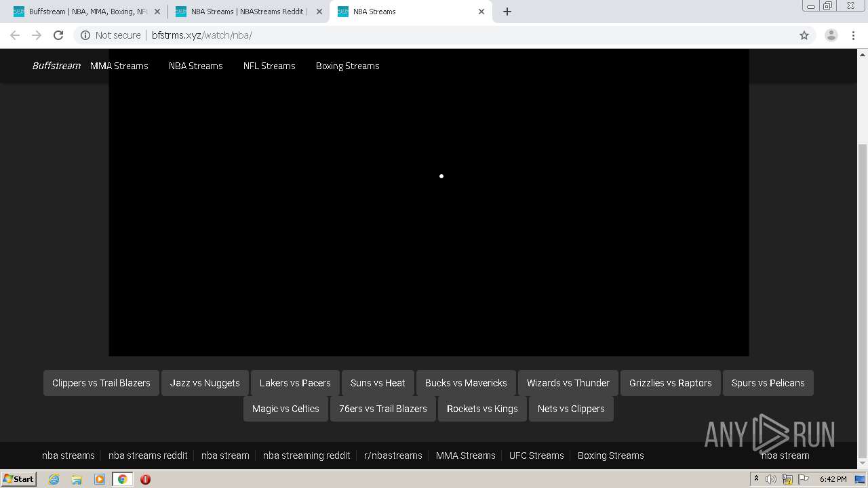Reload the page with refresh icon

pyautogui.click(x=58, y=35)
